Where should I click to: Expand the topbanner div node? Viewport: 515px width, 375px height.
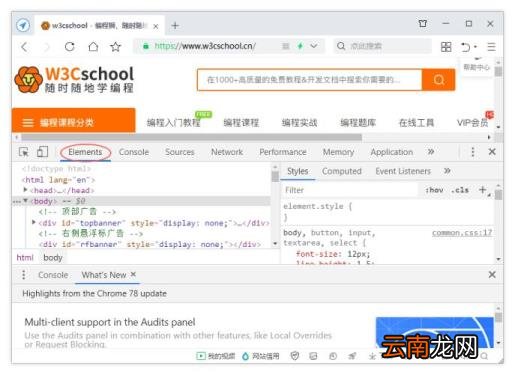click(x=33, y=222)
